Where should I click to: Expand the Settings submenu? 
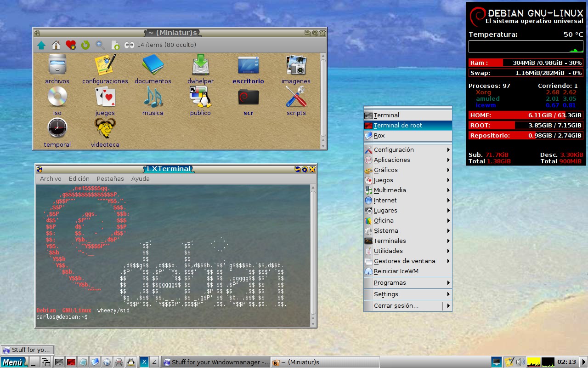(408, 294)
